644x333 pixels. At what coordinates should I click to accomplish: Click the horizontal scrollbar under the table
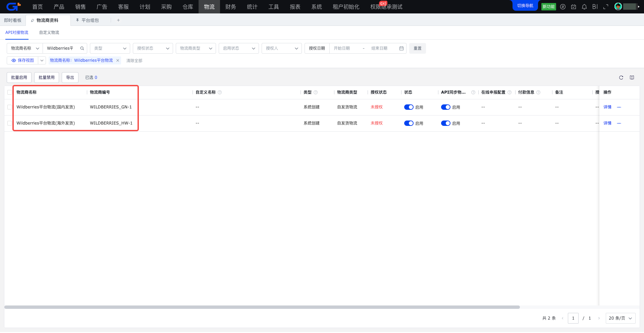pos(262,307)
